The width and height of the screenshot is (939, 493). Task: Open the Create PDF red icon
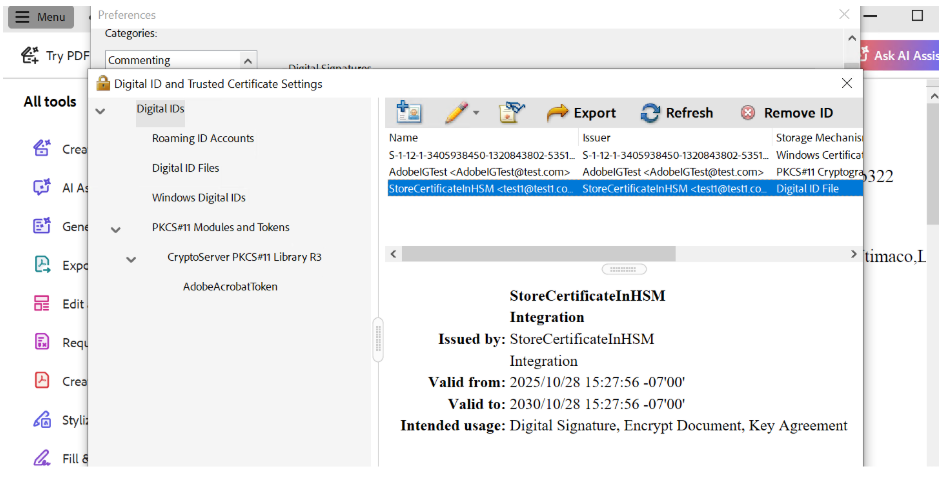point(42,381)
